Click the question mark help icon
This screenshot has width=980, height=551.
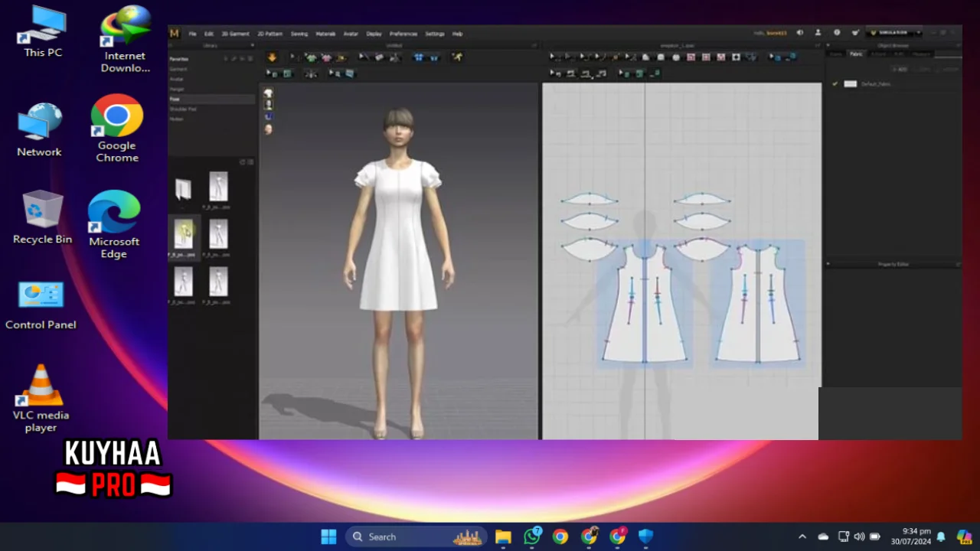point(837,33)
